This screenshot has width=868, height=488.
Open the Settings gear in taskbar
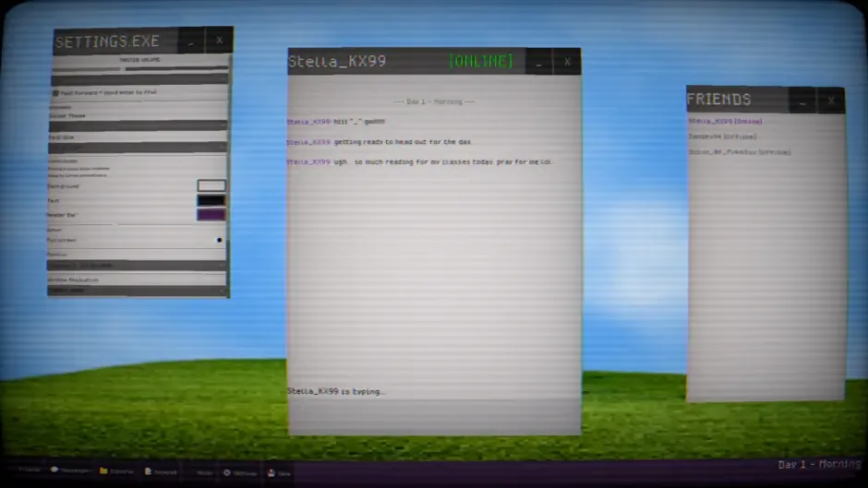[240, 473]
